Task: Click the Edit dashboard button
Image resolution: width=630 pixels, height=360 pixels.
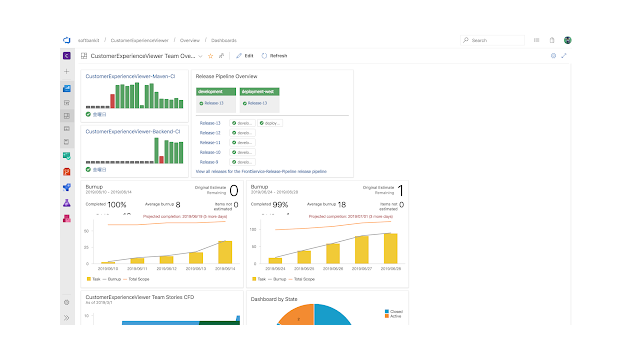Action: tap(245, 56)
